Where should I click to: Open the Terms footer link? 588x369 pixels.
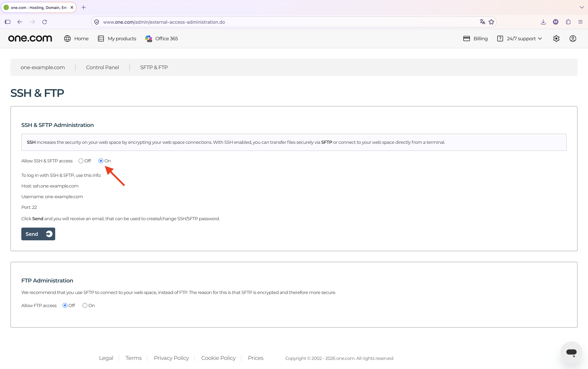click(x=133, y=358)
